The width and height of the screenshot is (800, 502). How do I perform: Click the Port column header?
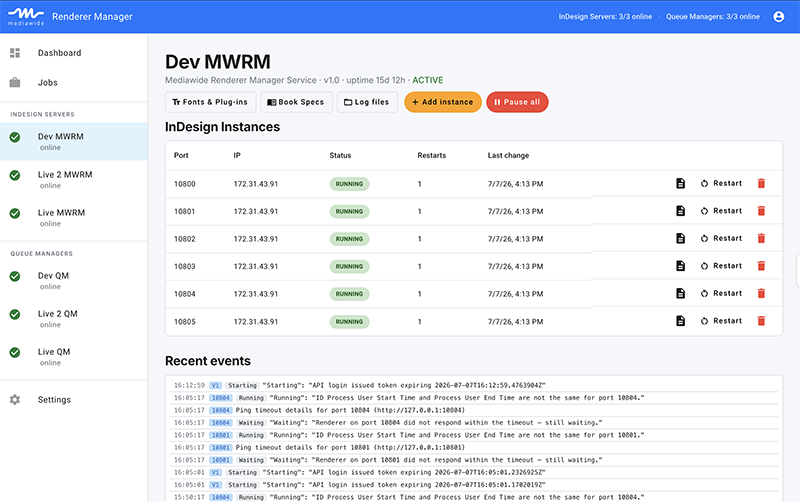click(181, 155)
